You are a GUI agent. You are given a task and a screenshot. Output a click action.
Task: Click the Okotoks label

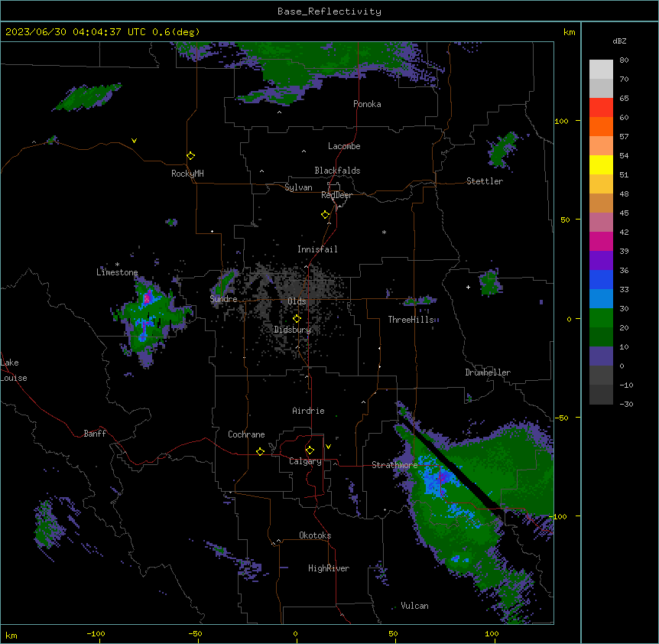coord(315,535)
